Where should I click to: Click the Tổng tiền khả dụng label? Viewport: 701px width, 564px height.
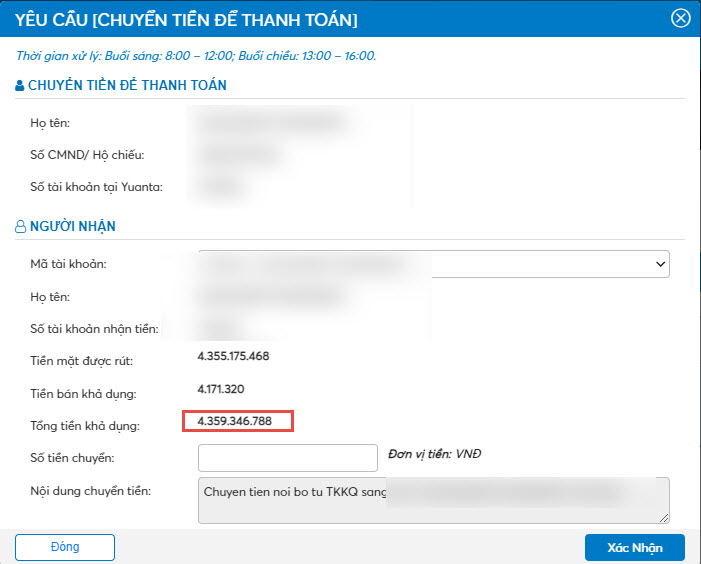(85, 426)
